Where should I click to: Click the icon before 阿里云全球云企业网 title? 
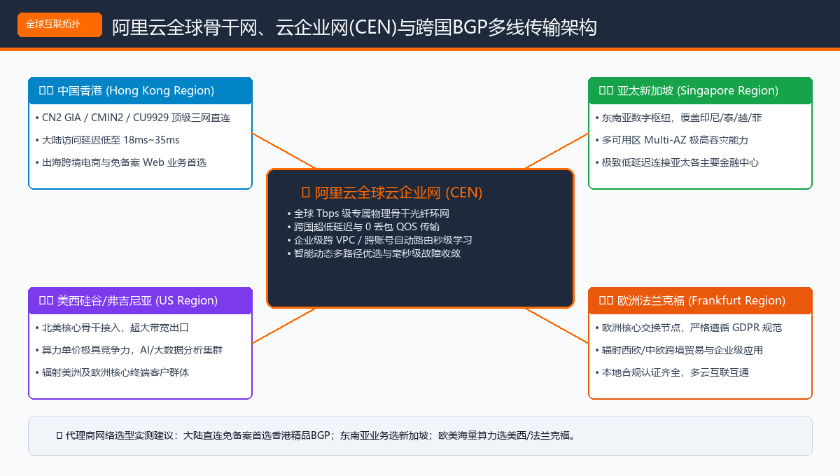point(306,192)
